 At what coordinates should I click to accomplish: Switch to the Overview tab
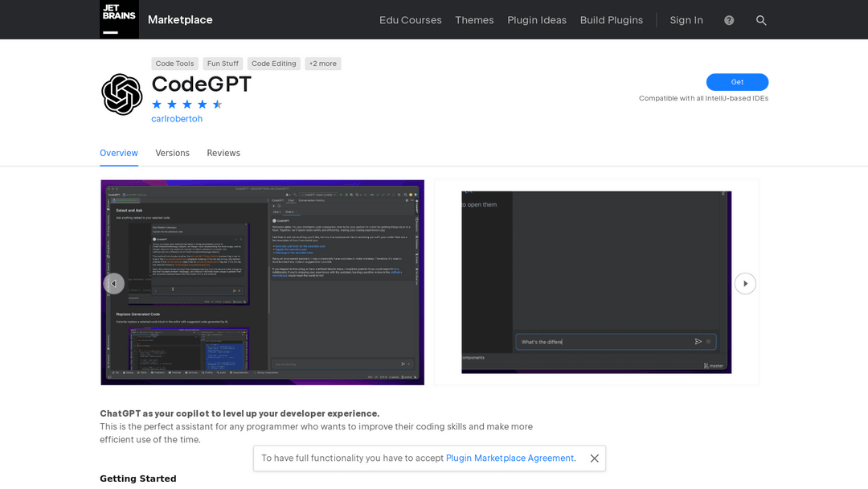pos(119,153)
